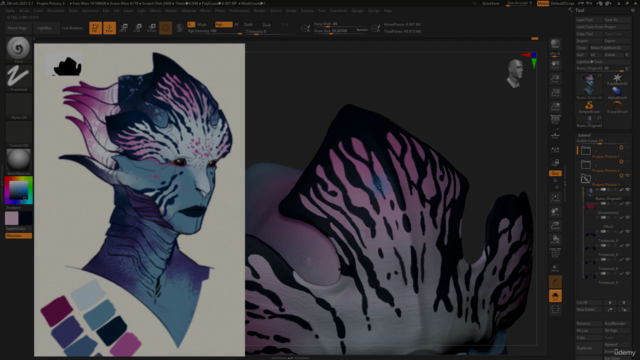The height and width of the screenshot is (360, 640).
Task: Click SwitchColor button
Action: (18, 229)
